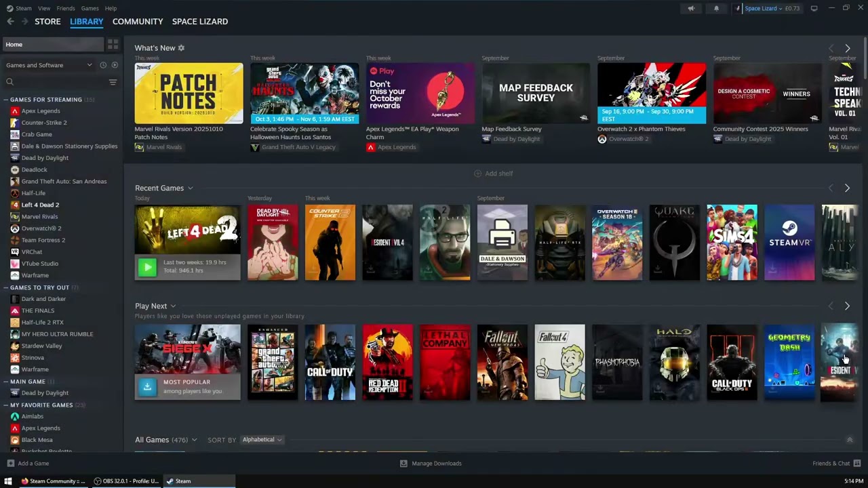
Task: Advance Play Next shelf with the right arrow
Action: pos(847,306)
